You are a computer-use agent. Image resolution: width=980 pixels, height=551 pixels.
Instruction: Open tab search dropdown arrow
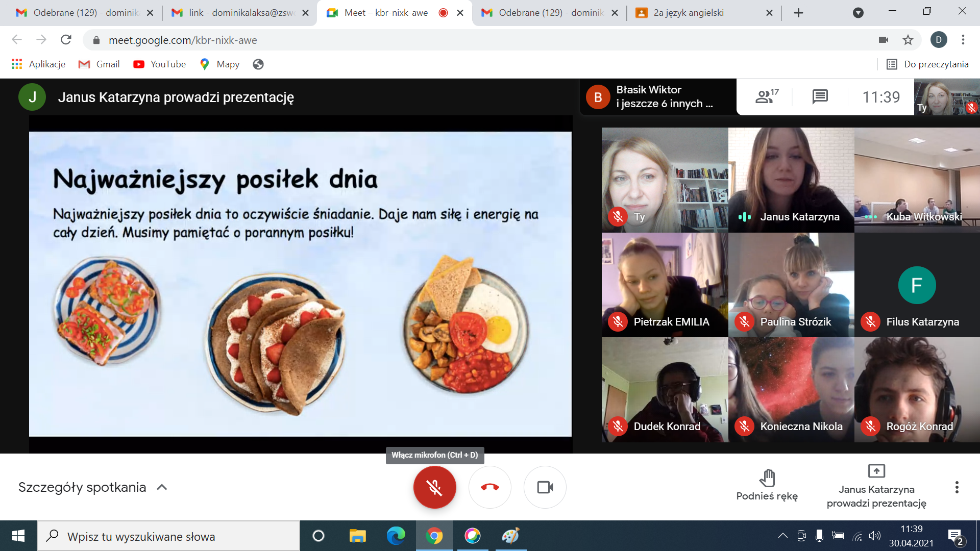pos(858,13)
